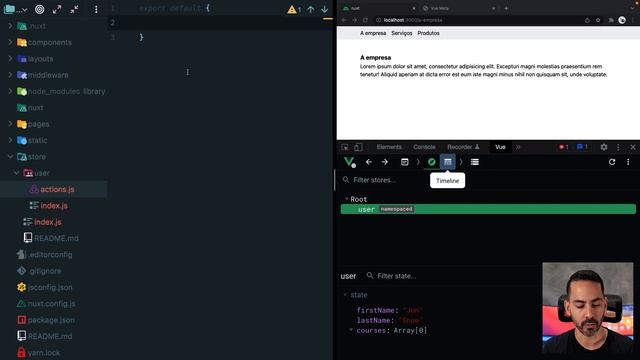This screenshot has height=360, width=640.
Task: Open the project view dropdown
Action: pos(16,9)
